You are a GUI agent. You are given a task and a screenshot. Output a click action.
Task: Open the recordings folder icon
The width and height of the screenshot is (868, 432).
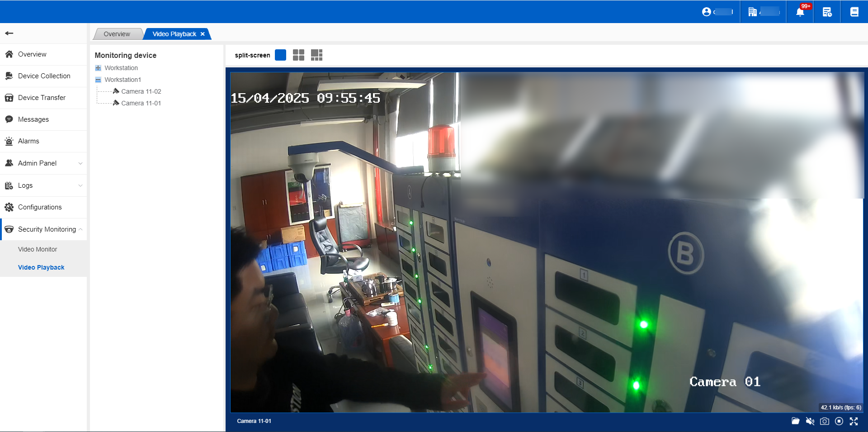click(x=796, y=421)
